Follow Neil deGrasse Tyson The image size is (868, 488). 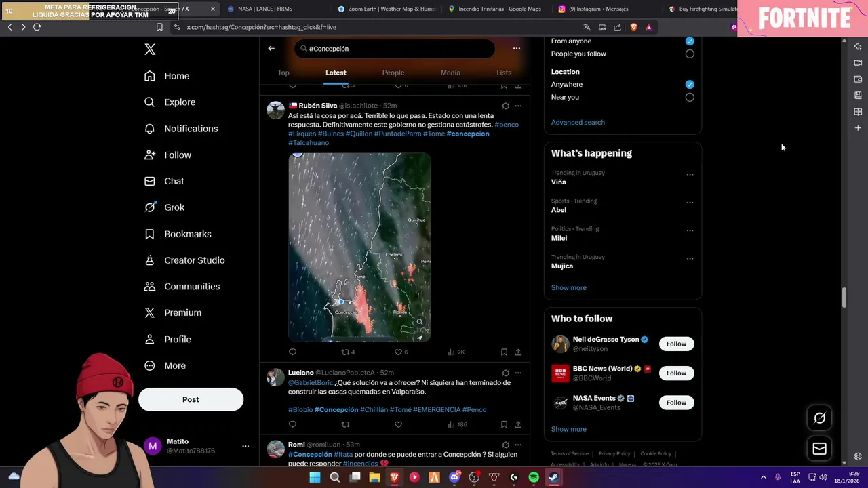pos(676,344)
